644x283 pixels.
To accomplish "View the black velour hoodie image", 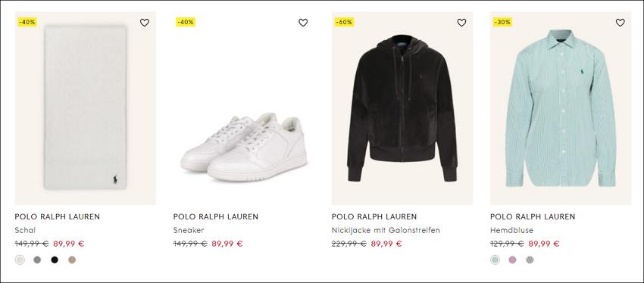I will [x=402, y=108].
